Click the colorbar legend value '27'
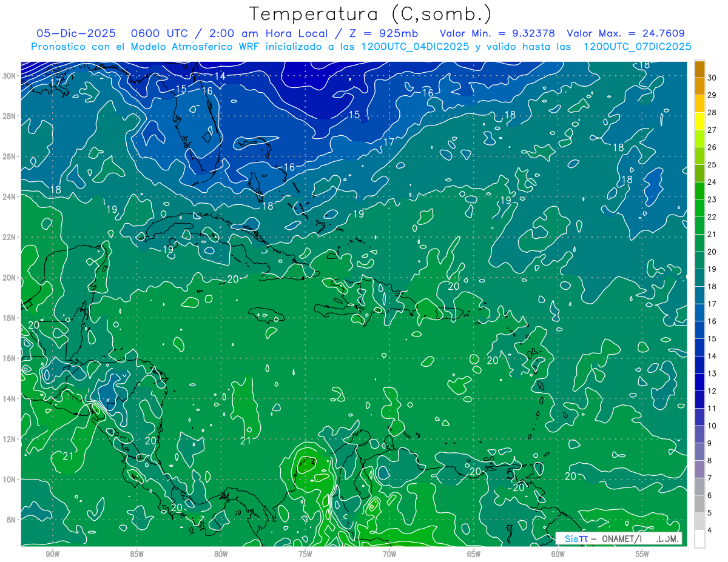The width and height of the screenshot is (728, 562). point(712,130)
